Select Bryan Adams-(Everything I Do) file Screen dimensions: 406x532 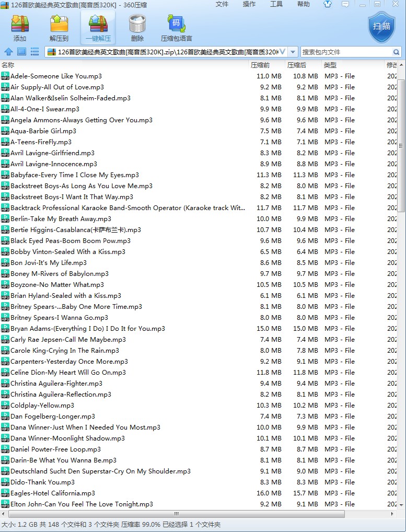click(88, 328)
